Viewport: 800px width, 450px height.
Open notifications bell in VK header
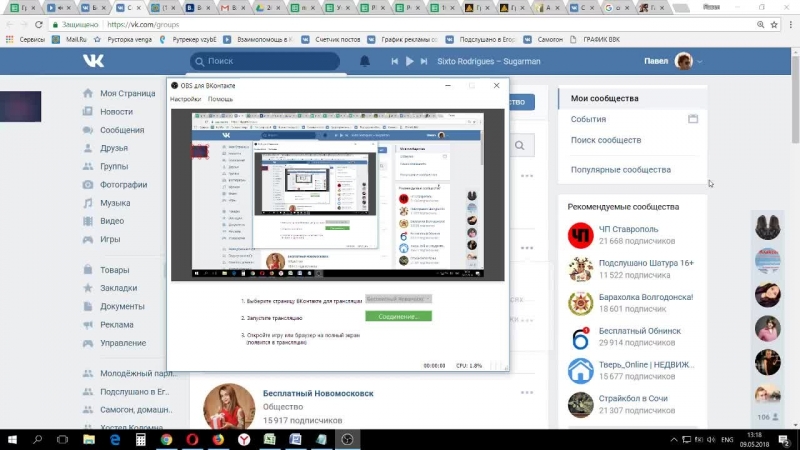(364, 61)
